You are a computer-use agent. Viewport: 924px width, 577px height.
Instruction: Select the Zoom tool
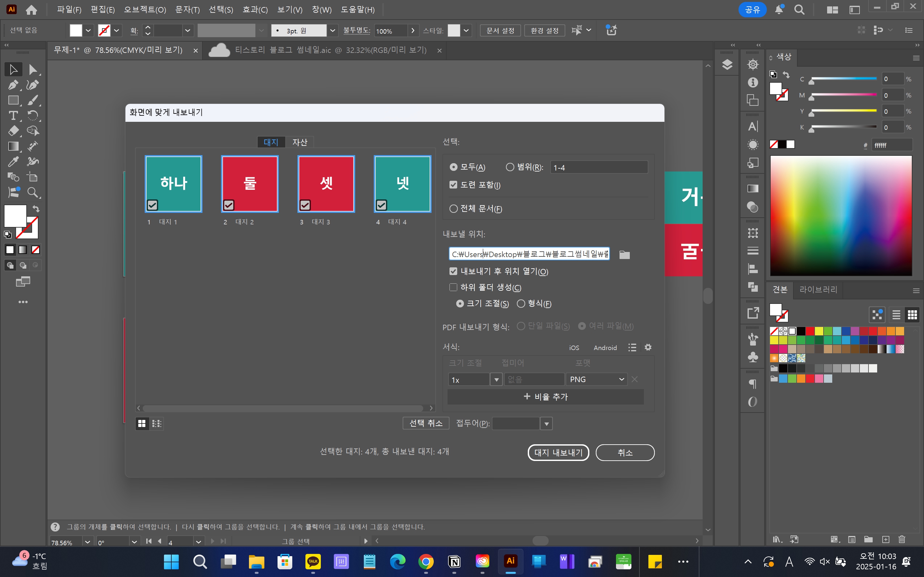click(33, 192)
